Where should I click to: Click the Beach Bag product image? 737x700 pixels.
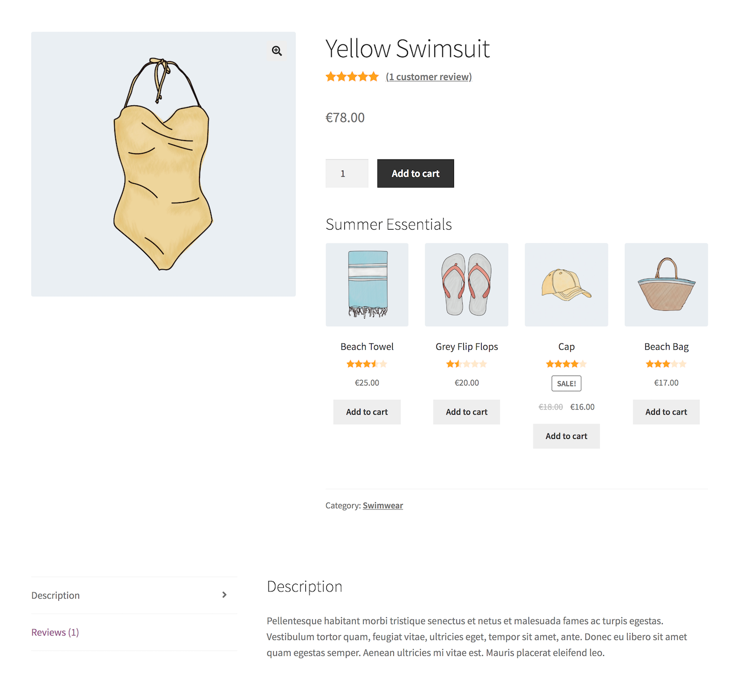(665, 284)
